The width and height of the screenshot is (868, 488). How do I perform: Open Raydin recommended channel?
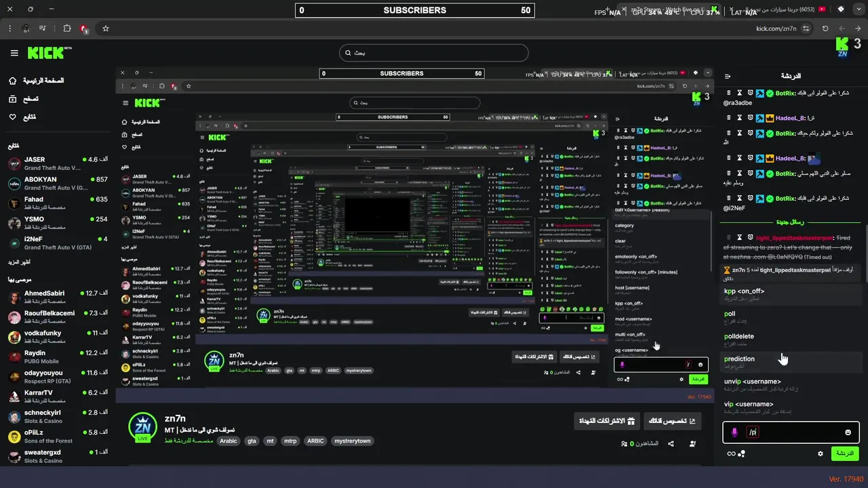pos(58,357)
